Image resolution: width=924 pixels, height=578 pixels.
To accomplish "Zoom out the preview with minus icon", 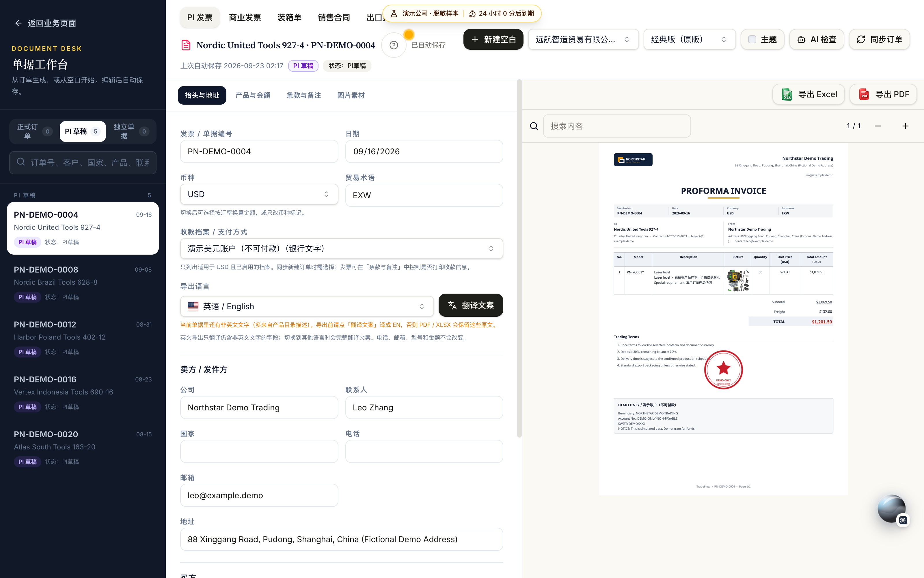I will [x=878, y=126].
